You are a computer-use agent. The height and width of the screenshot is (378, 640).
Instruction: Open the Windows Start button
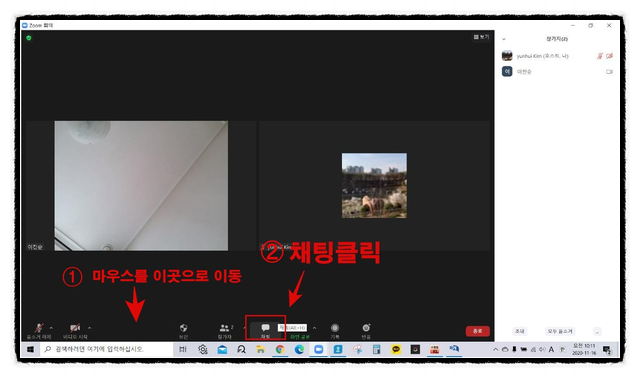click(30, 349)
